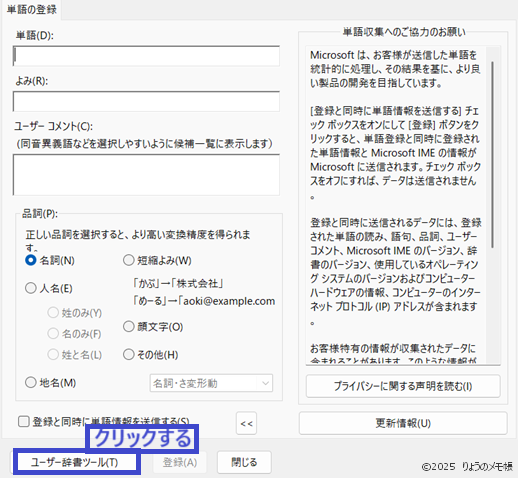Click the 更新情報(U) button
This screenshot has width=518, height=478.
pos(403,423)
